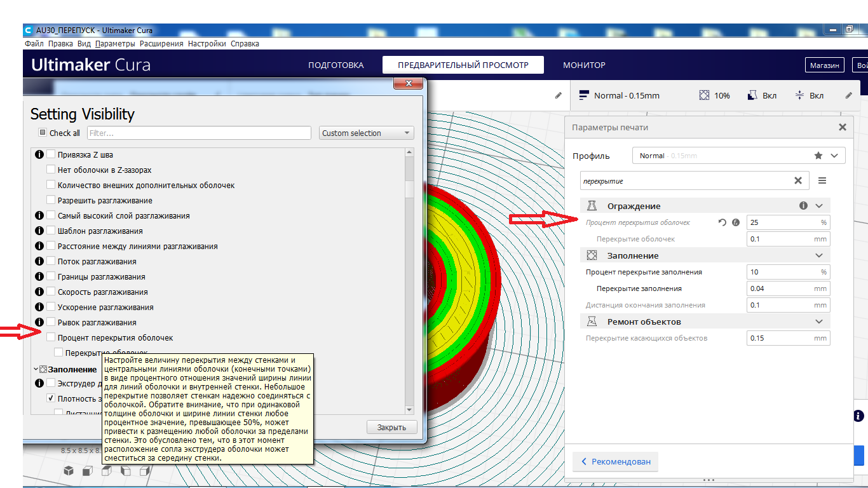The image size is (868, 488).
Task: Open the Файл menu
Action: [x=34, y=44]
